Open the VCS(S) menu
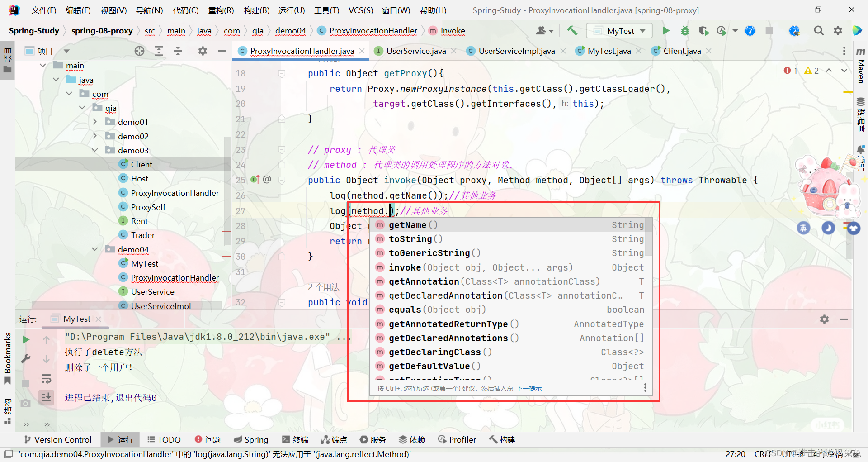868x462 pixels. click(361, 10)
